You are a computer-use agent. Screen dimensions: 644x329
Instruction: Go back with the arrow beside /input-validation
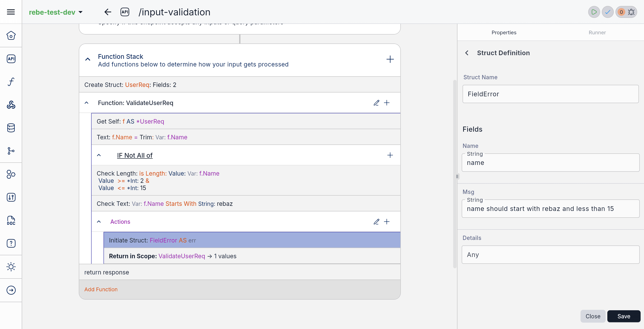[x=108, y=12]
